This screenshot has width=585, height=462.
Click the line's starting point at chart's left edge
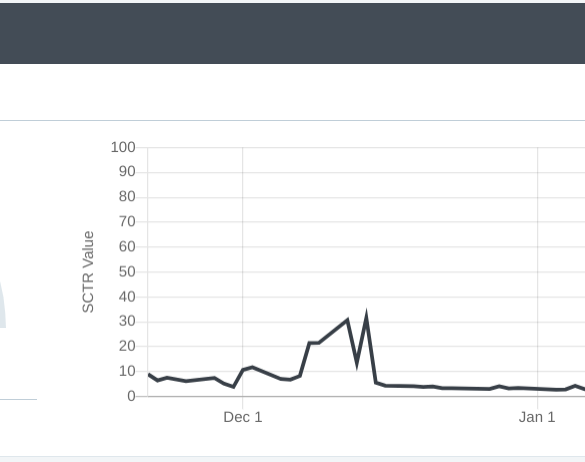tap(149, 375)
